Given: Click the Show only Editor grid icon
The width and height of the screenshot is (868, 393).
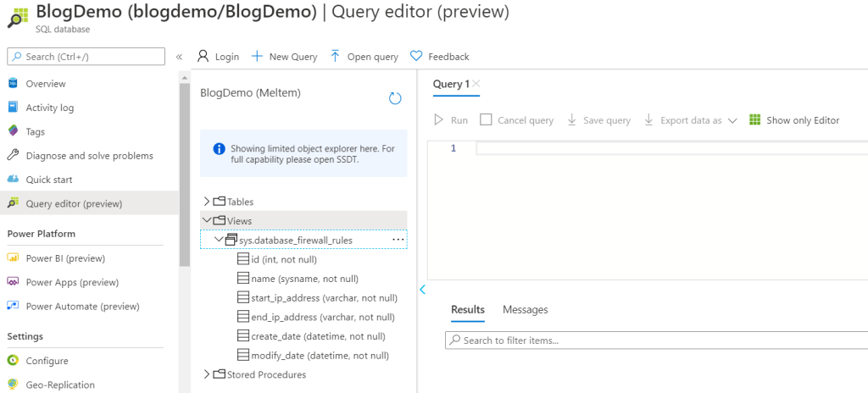Looking at the screenshot, I should 755,120.
